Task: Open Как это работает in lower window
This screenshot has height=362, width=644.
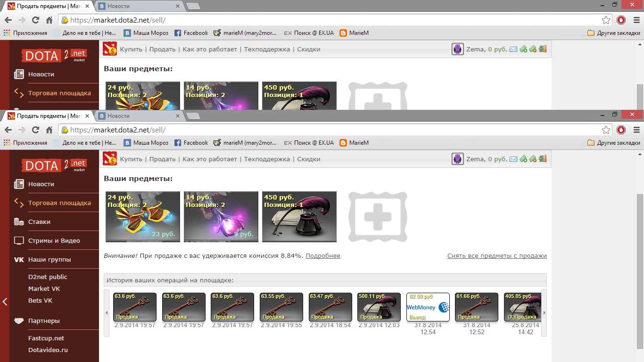Action: pos(210,159)
